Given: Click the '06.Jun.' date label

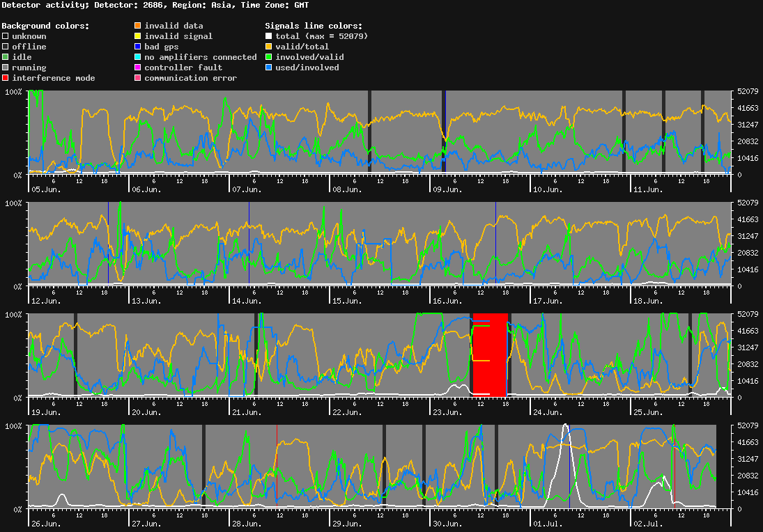Looking at the screenshot, I should coord(146,189).
